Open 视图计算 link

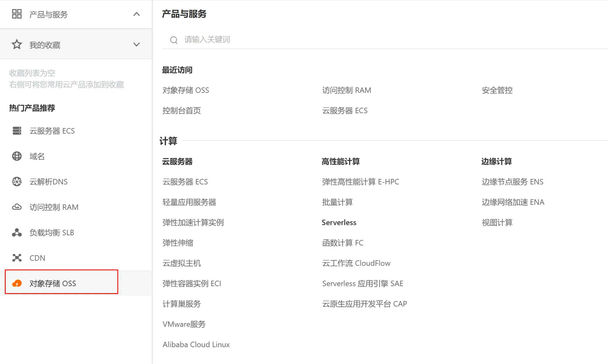[497, 223]
